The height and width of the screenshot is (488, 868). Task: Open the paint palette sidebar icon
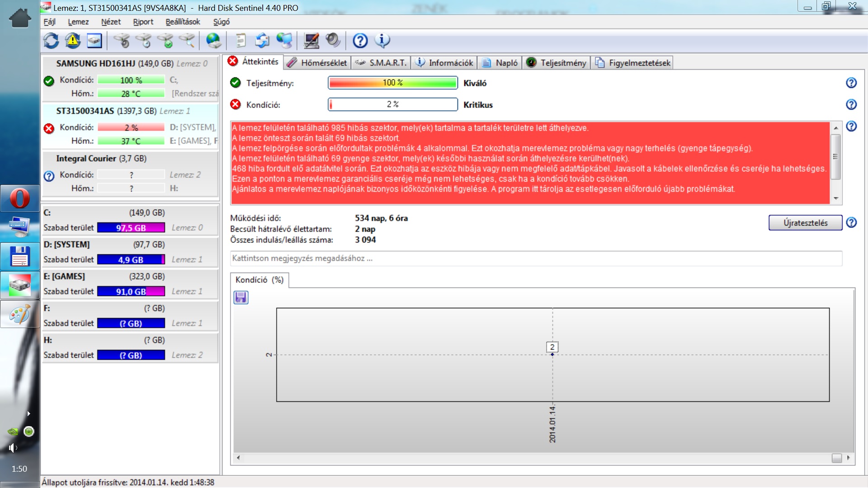[20, 314]
